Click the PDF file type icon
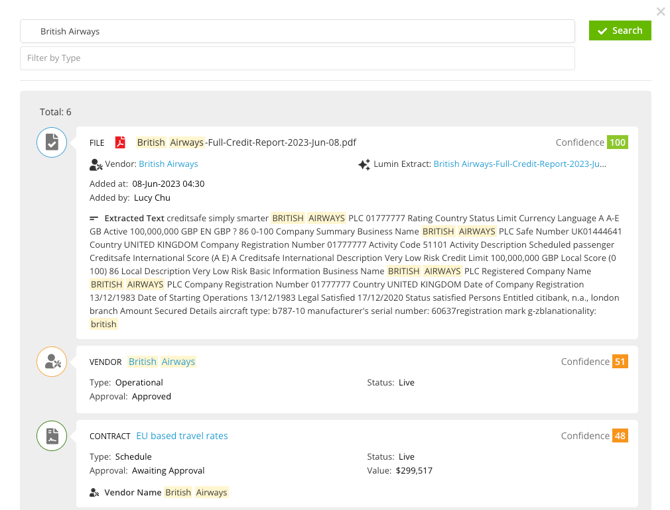This screenshot has width=670, height=510. (120, 143)
